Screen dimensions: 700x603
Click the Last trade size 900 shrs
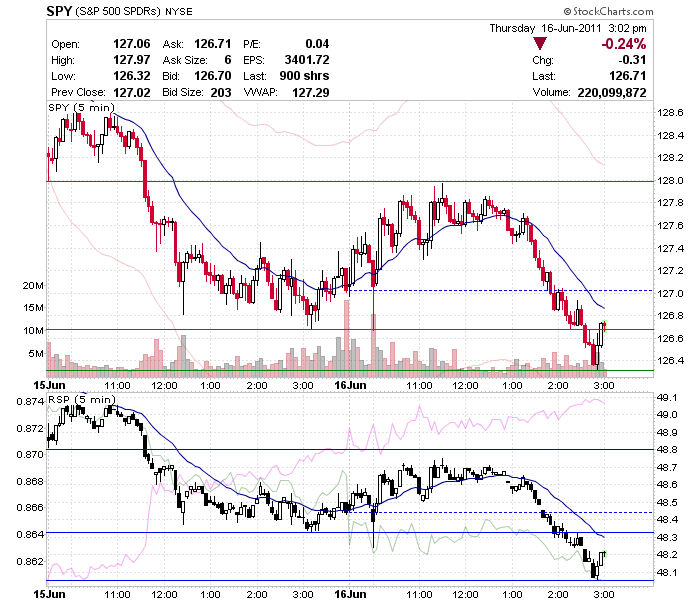coord(304,76)
